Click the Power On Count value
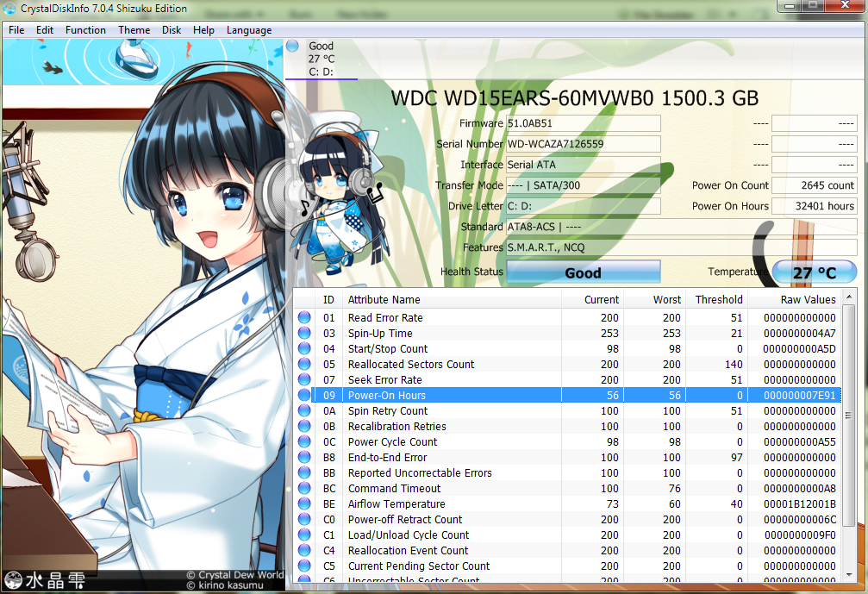The image size is (868, 594). click(x=815, y=185)
